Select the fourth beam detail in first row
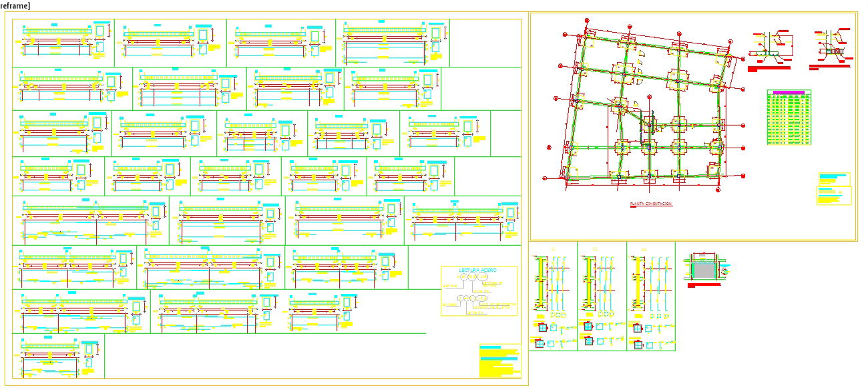This screenshot has height=390, width=868. click(393, 42)
